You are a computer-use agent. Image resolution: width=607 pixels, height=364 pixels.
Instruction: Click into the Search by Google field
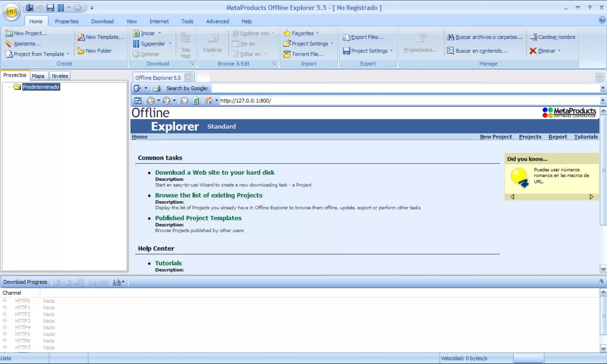pos(405,88)
